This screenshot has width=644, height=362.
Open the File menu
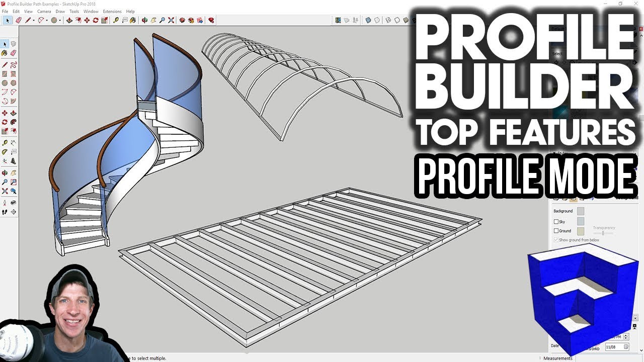click(5, 11)
